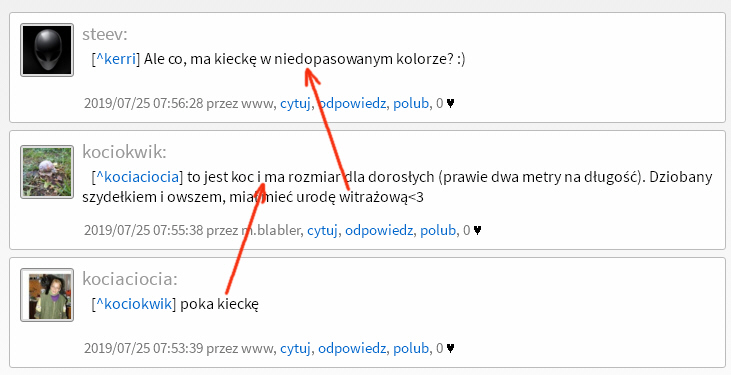Click steev's alien avatar image

coord(47,50)
